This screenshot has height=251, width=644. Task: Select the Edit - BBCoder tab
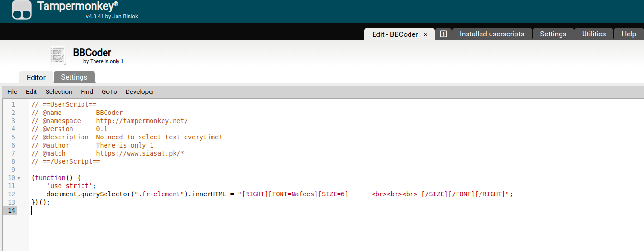coord(395,34)
